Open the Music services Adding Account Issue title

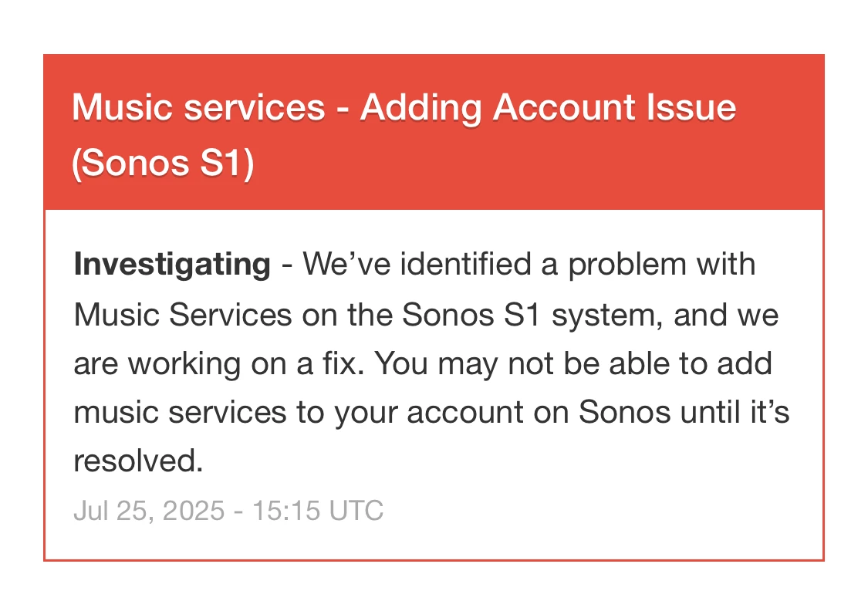404,134
